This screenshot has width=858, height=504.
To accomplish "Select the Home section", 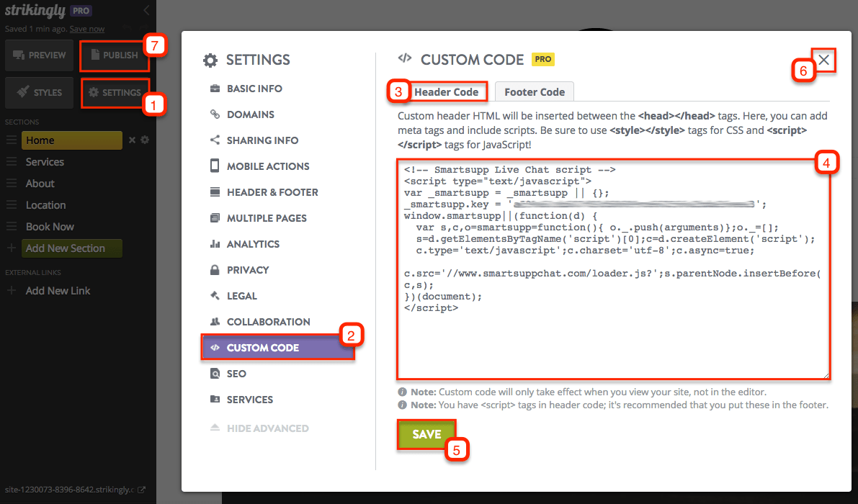I will pyautogui.click(x=72, y=140).
